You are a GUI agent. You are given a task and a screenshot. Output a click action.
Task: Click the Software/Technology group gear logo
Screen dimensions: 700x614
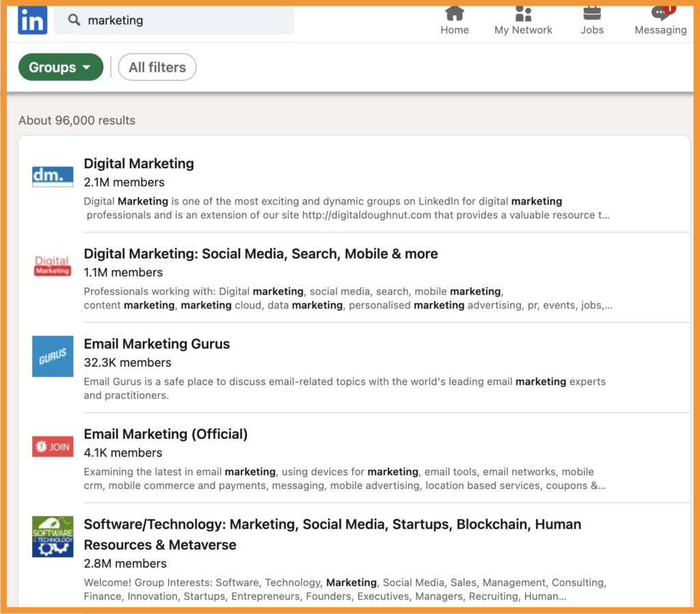click(x=53, y=537)
